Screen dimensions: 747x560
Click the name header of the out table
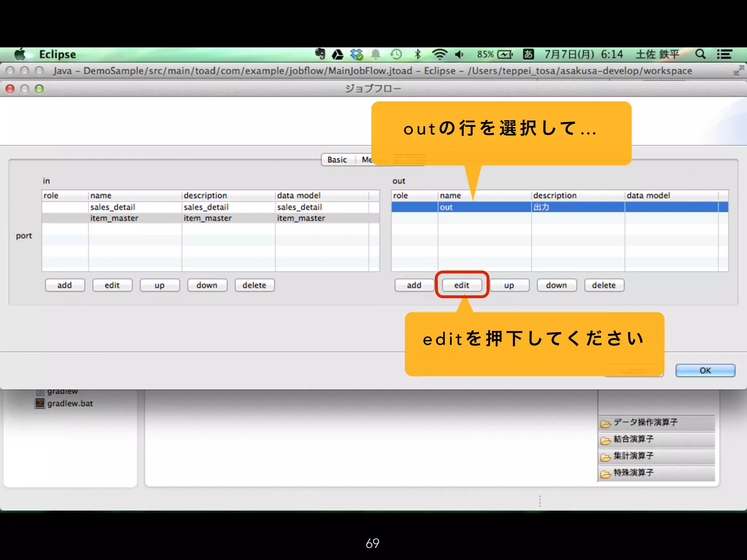pos(484,195)
